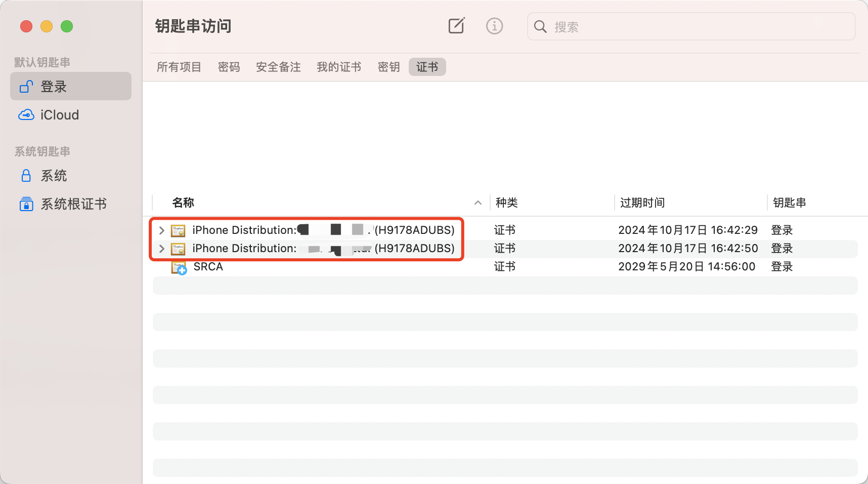Switch to the 所有项目 tab

click(179, 67)
